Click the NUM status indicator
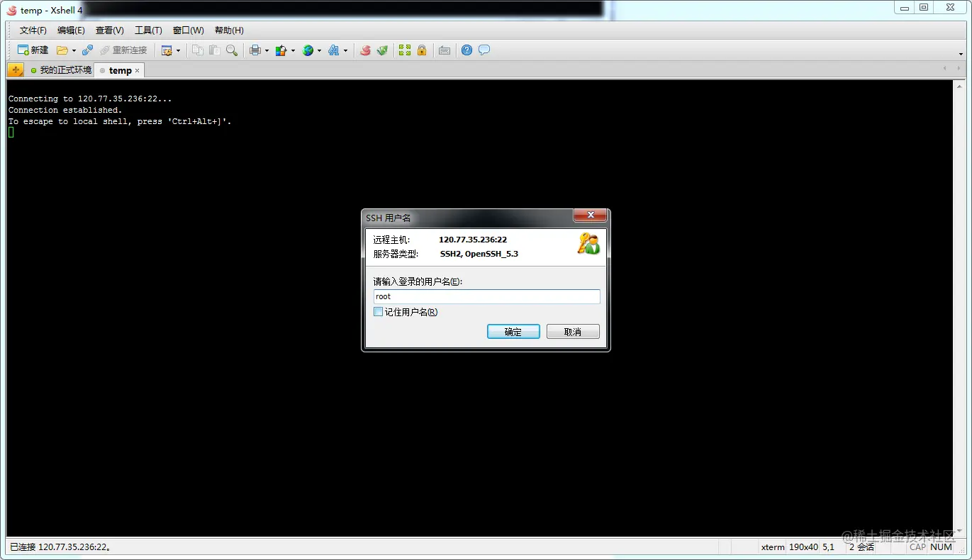972x560 pixels. pos(941,547)
